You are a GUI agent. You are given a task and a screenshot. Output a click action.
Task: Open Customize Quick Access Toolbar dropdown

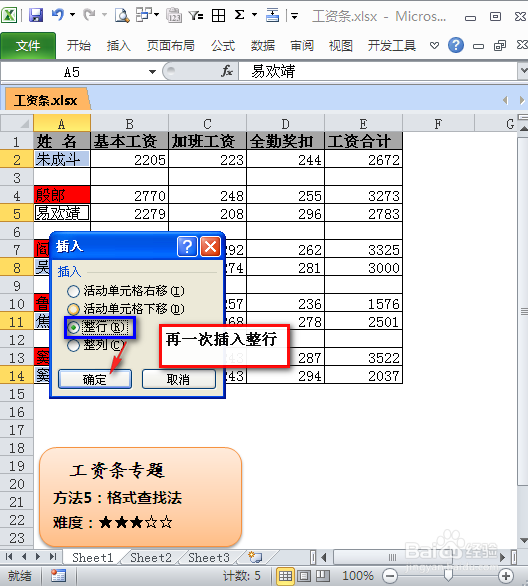(x=294, y=16)
